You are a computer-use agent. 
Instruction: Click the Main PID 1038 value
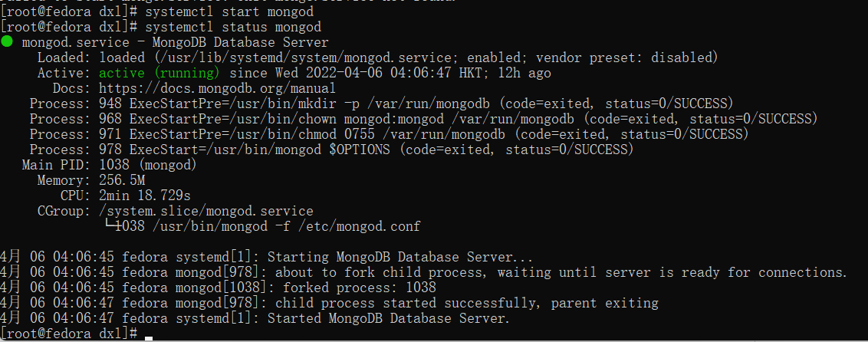pos(148,165)
